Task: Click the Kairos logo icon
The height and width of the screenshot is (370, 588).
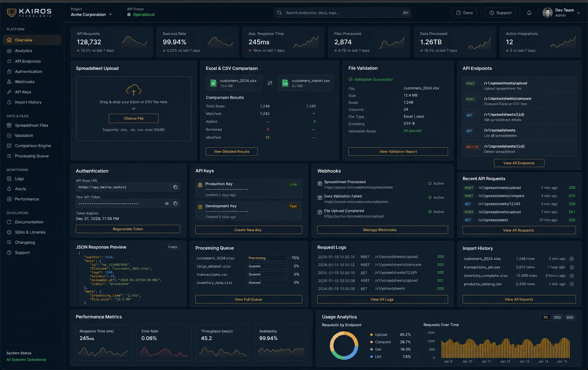Action: click(x=11, y=13)
